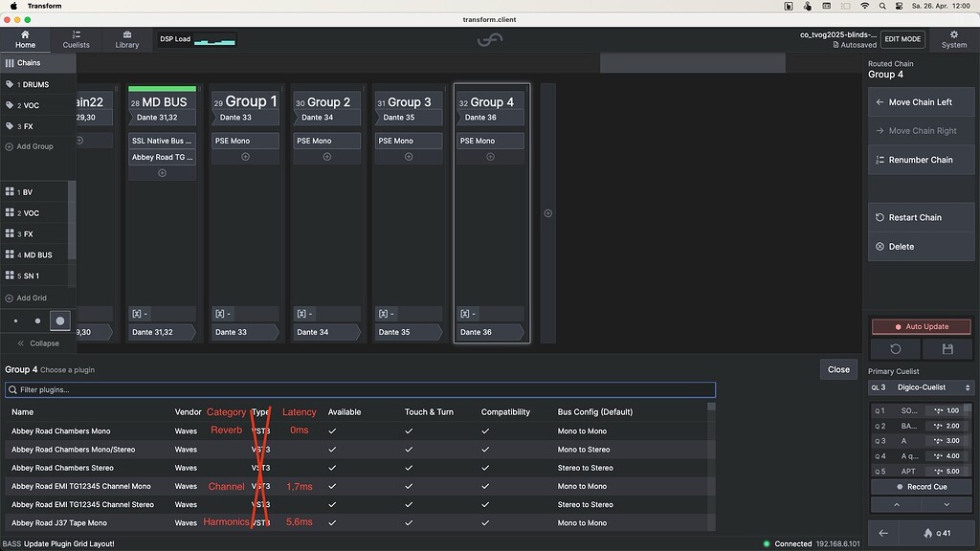The width and height of the screenshot is (980, 551).
Task: Check the DSP Load meter
Action: click(x=196, y=39)
